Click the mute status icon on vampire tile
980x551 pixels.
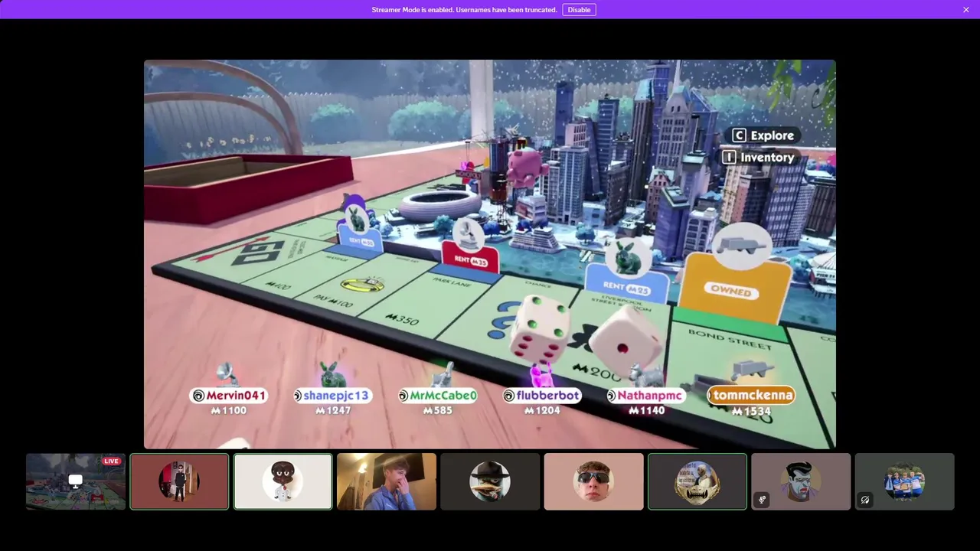pos(762,500)
